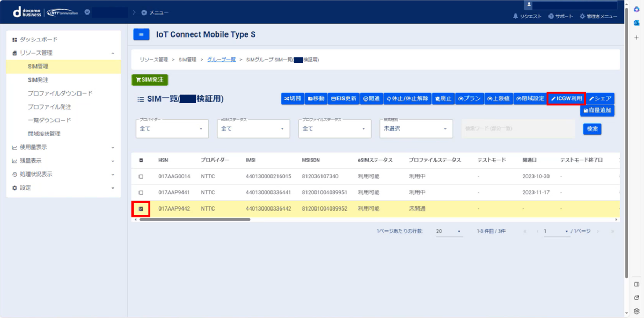Screen dimensions: 644x318
Task: Check the row 017AAG0014 checkbox
Action: click(141, 176)
